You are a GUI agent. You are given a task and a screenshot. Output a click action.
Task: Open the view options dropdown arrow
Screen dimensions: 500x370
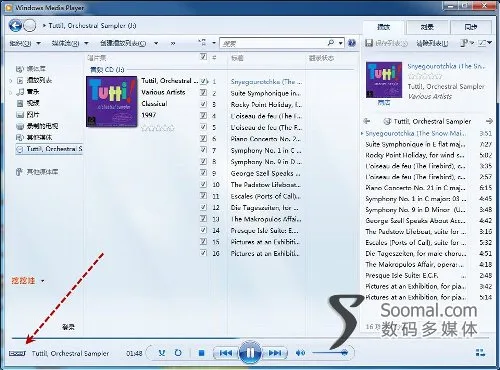(214, 43)
